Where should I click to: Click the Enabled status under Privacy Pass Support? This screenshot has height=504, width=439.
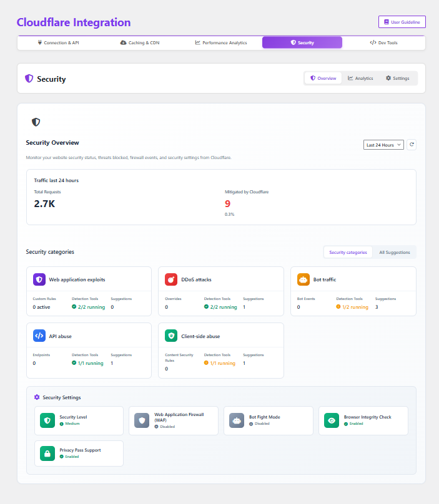tap(72, 457)
